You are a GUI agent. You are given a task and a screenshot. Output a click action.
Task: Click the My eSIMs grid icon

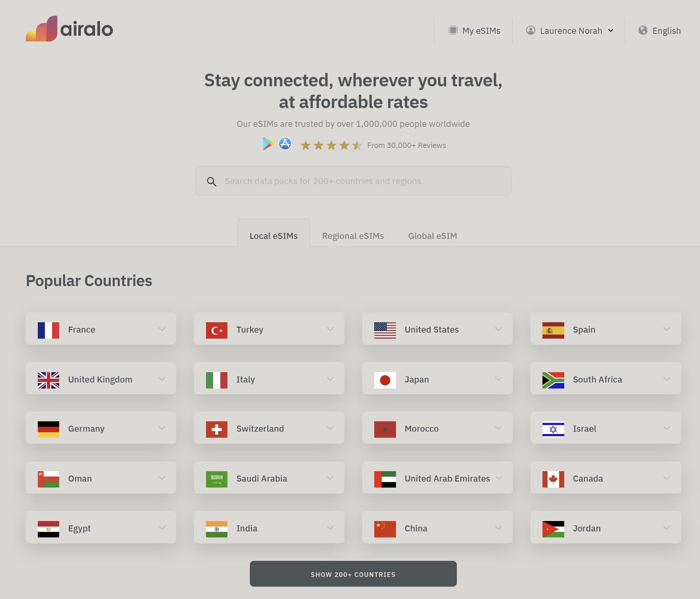coord(453,30)
